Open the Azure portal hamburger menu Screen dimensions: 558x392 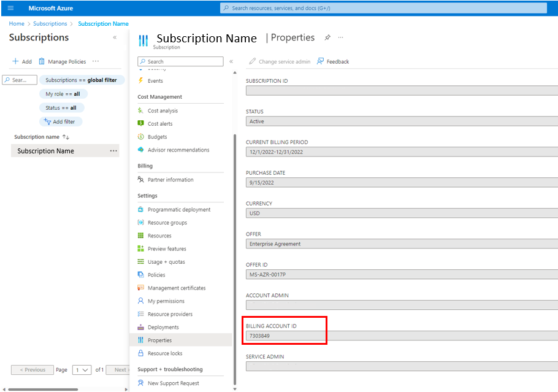click(x=10, y=8)
